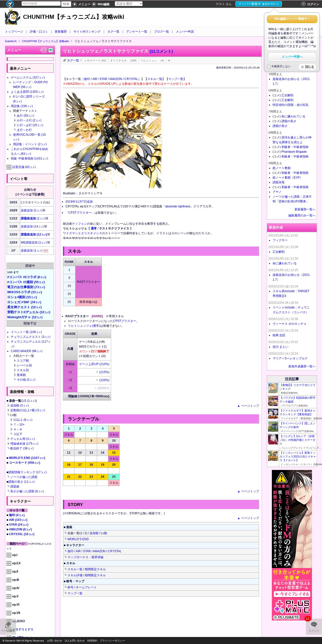This screenshot has height=644, width=322.
Task: Click the penguin wiki logo image
Action: [x=13, y=17]
